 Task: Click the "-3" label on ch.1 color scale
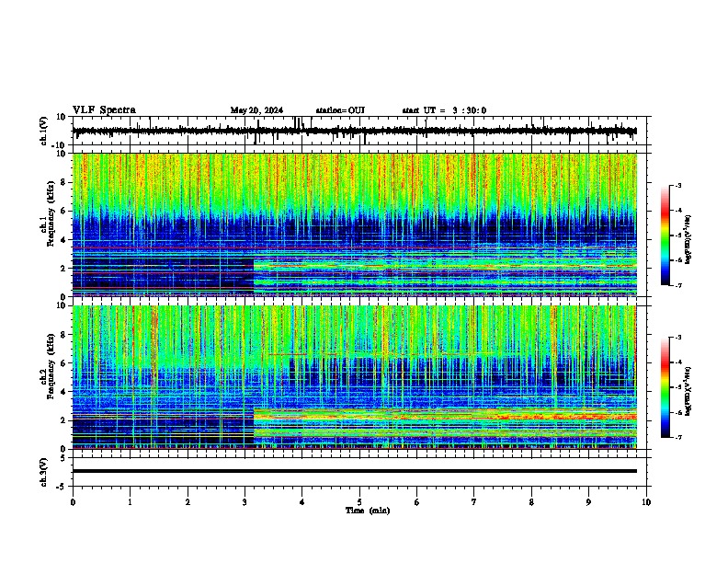pyautogui.click(x=678, y=186)
